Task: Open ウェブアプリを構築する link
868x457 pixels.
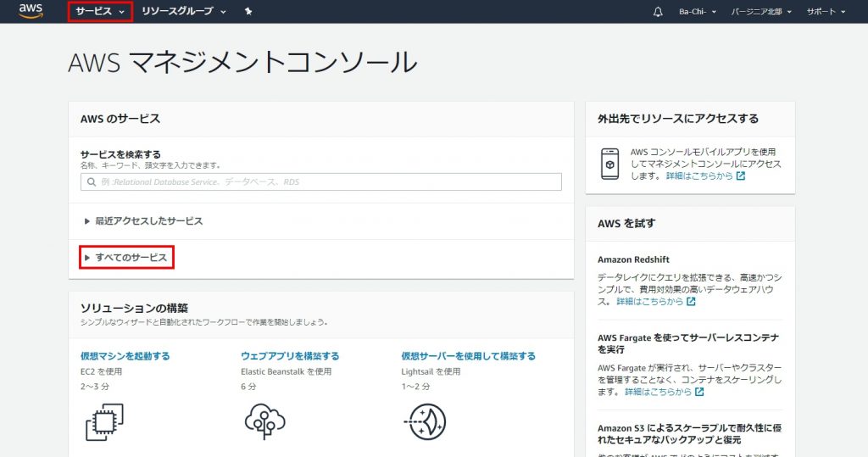Action: click(290, 355)
